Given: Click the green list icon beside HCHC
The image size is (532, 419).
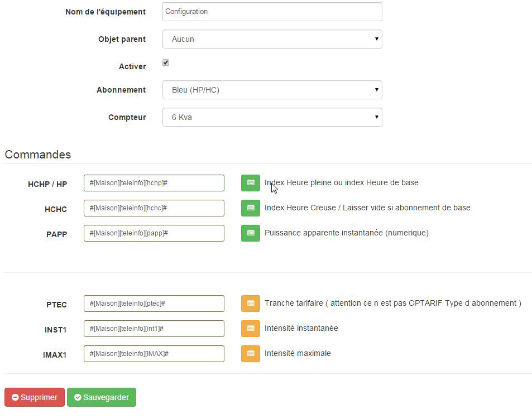Looking at the screenshot, I should [250, 208].
